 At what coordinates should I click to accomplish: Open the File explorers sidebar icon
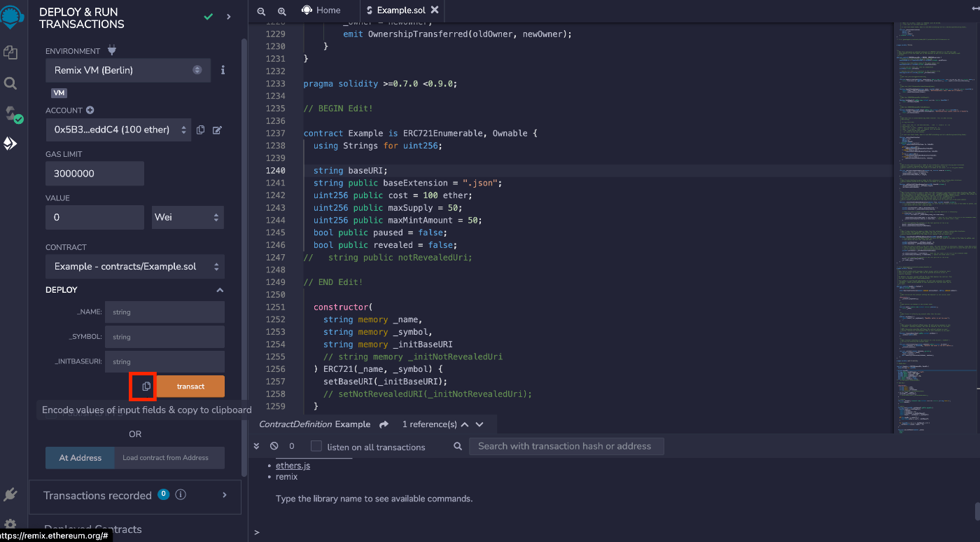tap(10, 52)
